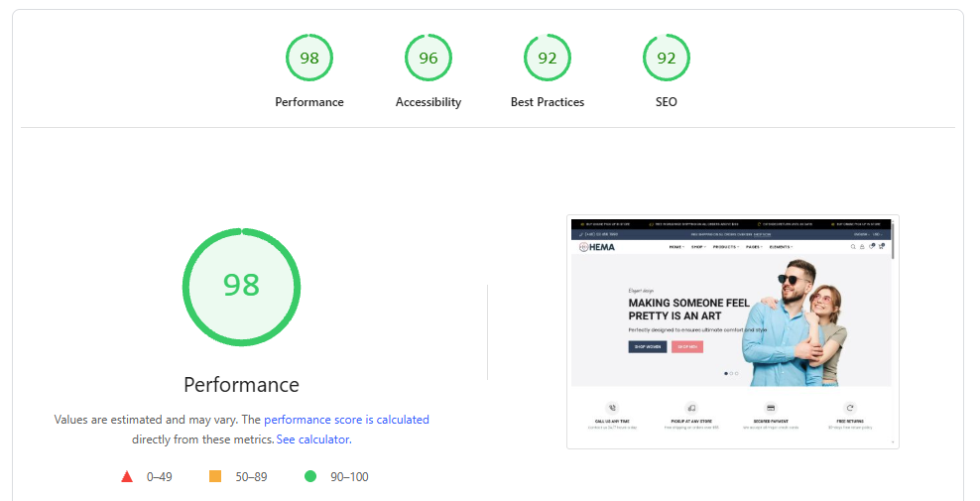Click the Performance score gauge at top
The height and width of the screenshot is (501, 980).
[309, 59]
